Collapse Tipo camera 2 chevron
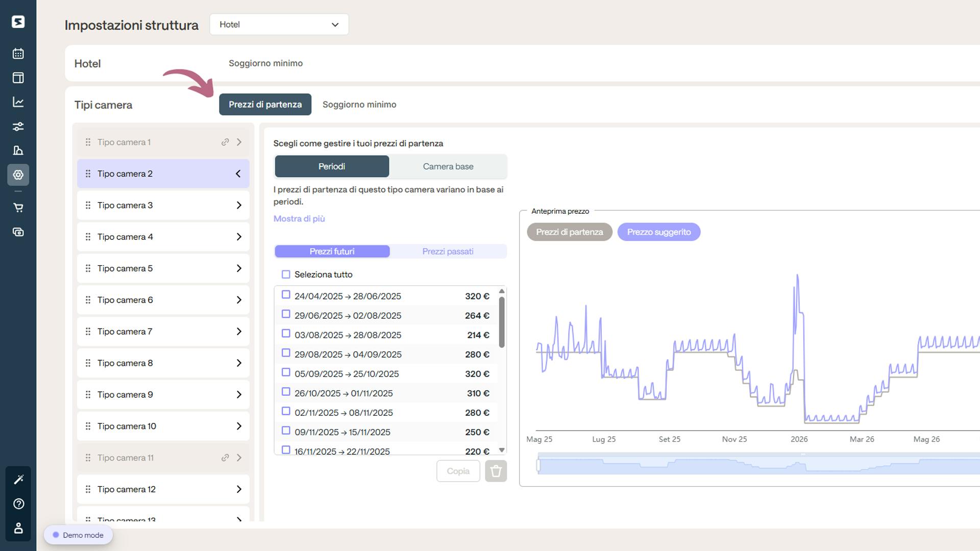 [238, 174]
